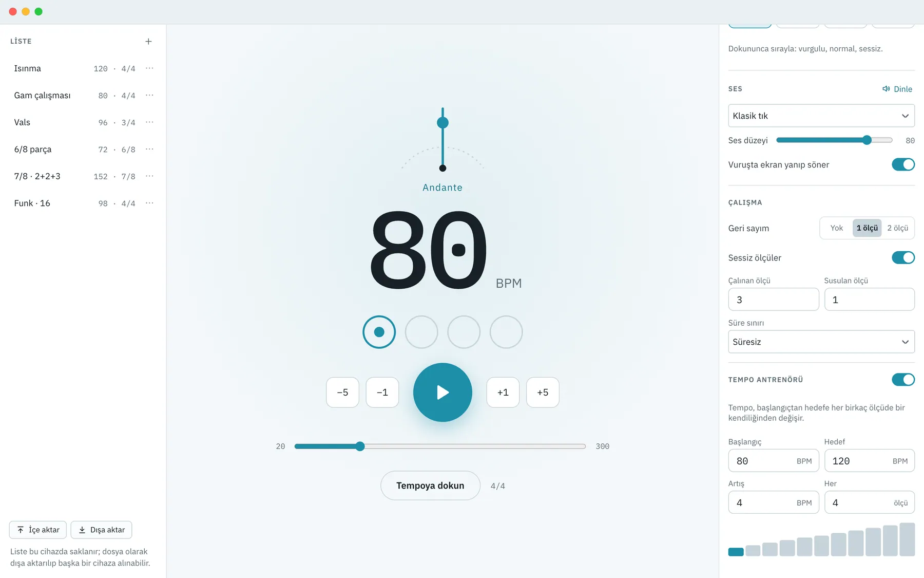The width and height of the screenshot is (924, 578).
Task: Open the options menu for Funk · 16
Action: [149, 203]
